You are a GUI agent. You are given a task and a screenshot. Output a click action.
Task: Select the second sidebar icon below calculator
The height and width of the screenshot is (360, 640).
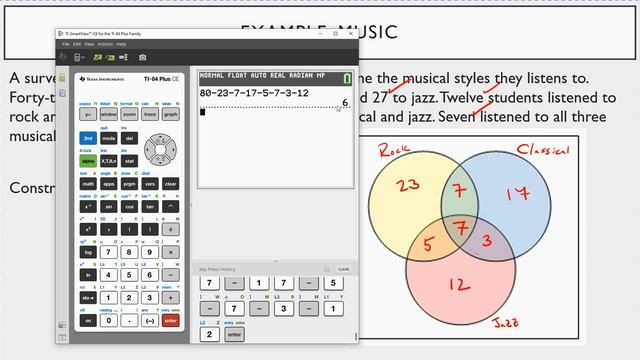pos(62,93)
